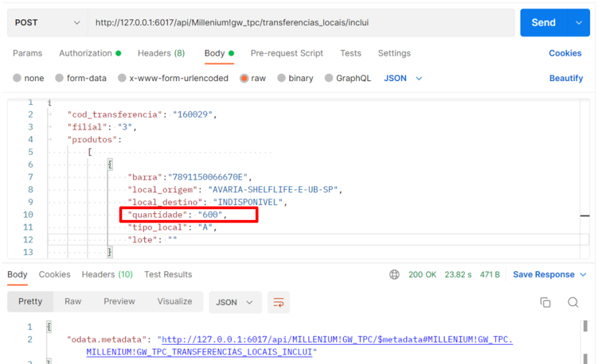Open the Pre-request Script tab
598x364 pixels.
pos(287,53)
